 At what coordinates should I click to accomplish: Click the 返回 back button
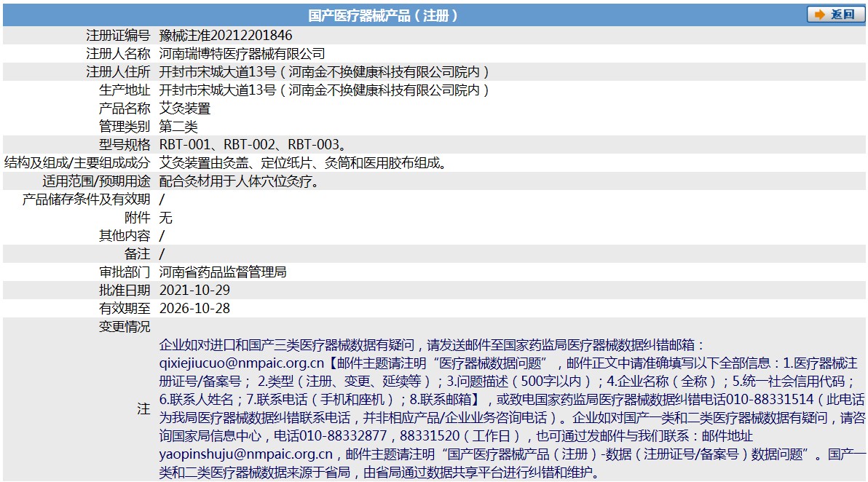835,15
